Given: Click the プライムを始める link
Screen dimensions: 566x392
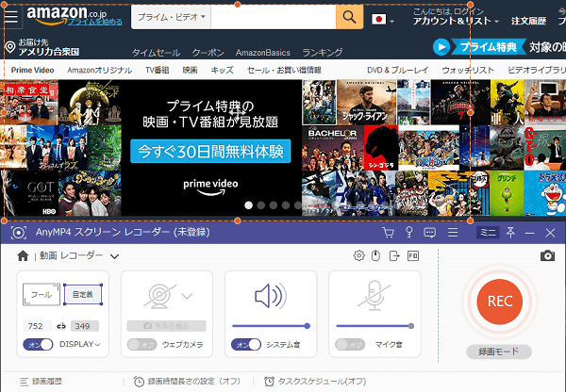Looking at the screenshot, I should click(x=95, y=22).
